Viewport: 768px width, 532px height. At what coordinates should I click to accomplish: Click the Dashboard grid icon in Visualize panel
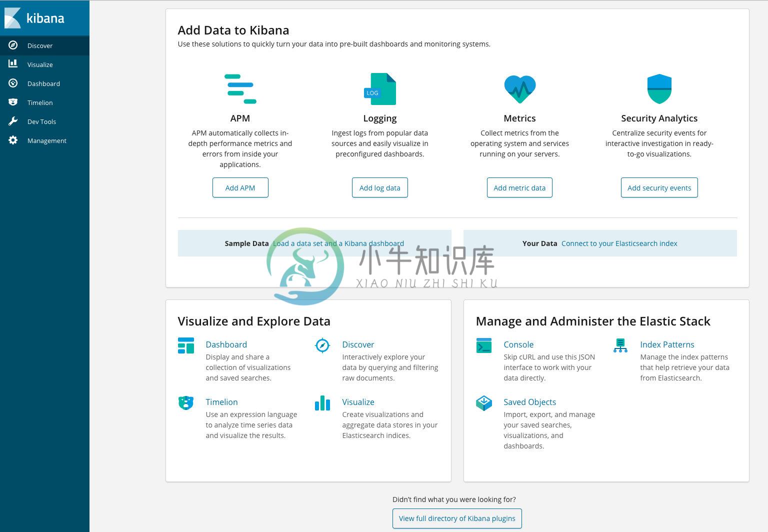click(x=186, y=345)
